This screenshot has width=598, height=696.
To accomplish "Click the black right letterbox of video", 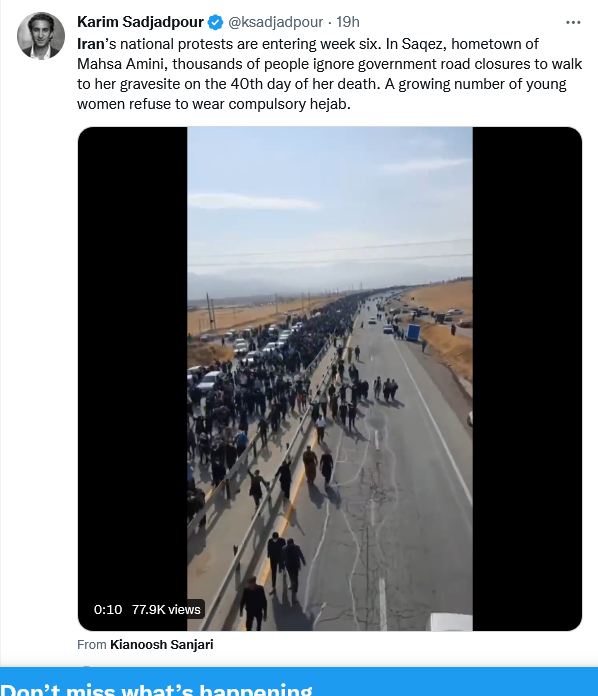I will (527, 379).
